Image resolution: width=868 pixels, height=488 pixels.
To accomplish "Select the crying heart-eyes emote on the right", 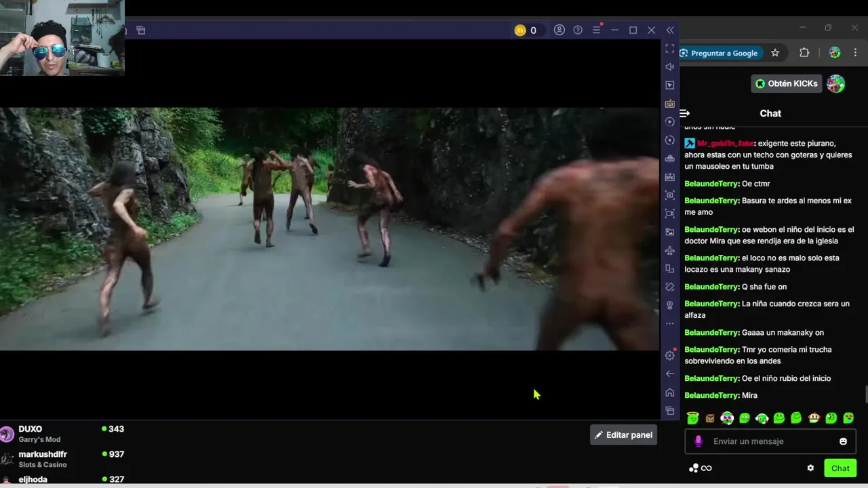I will (848, 418).
